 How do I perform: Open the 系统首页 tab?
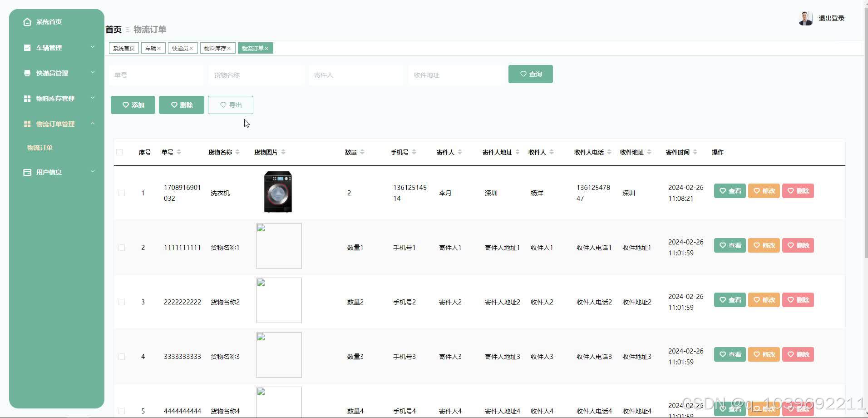[x=124, y=48]
